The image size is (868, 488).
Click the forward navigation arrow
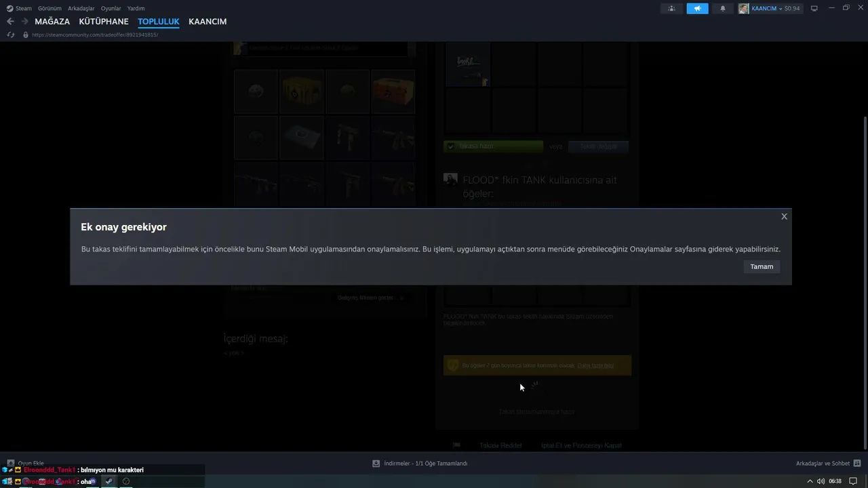point(24,22)
